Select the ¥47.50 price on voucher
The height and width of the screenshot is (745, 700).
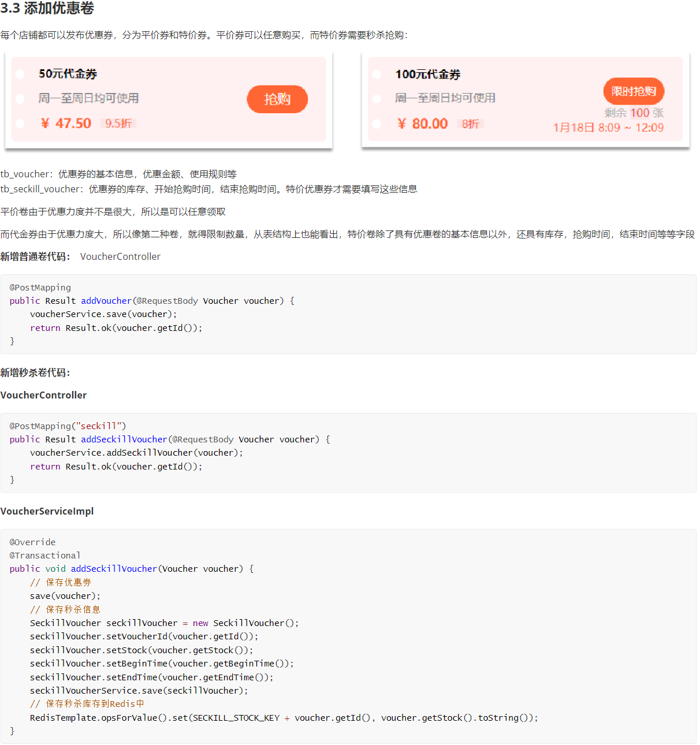pos(66,124)
